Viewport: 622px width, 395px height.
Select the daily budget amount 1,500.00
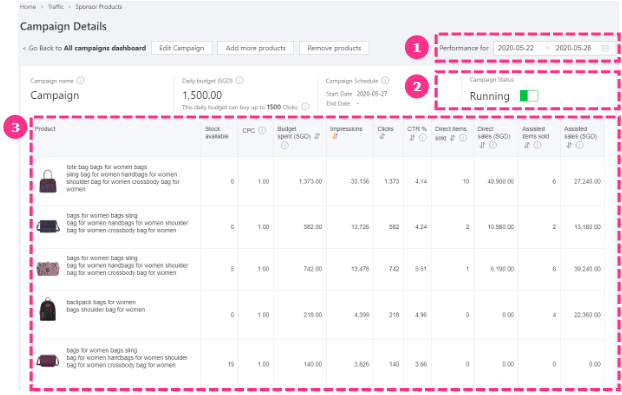[x=202, y=95]
